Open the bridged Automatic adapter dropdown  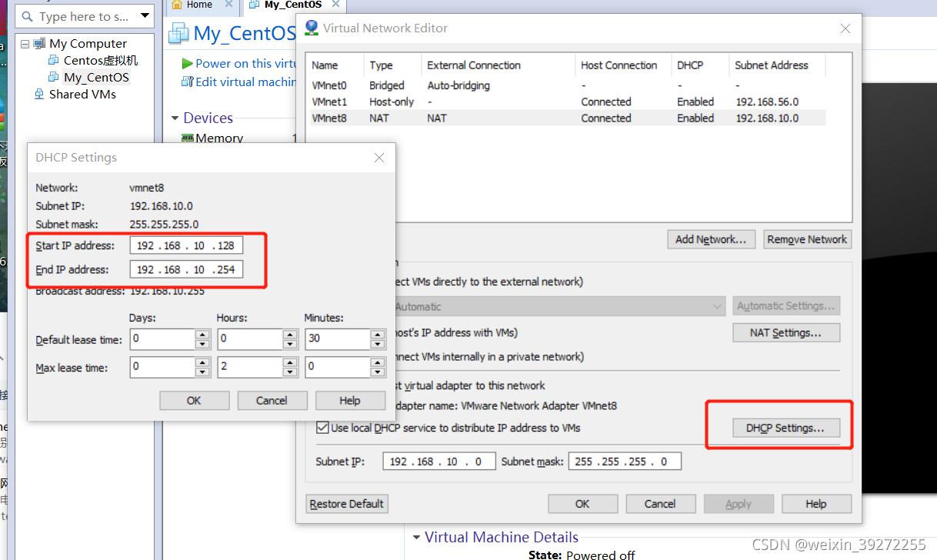(718, 306)
